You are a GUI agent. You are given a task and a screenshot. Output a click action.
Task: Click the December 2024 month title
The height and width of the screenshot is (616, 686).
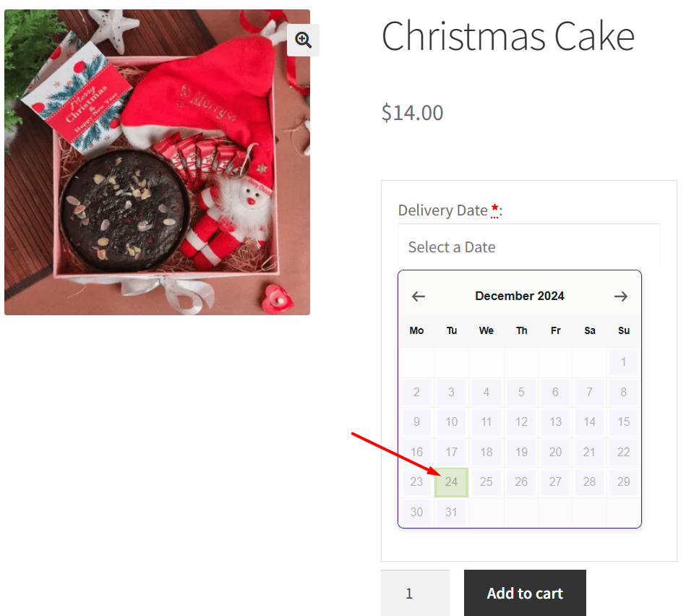(520, 296)
